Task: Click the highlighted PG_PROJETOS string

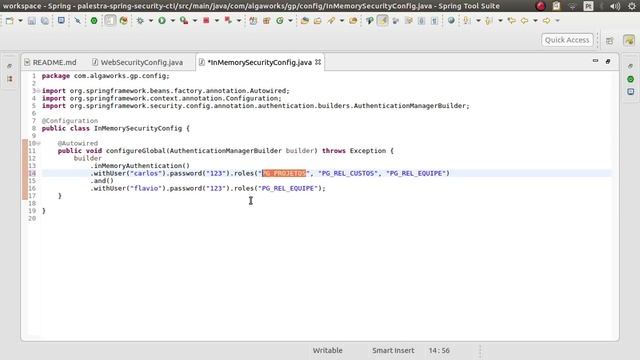Action: pyautogui.click(x=284, y=173)
